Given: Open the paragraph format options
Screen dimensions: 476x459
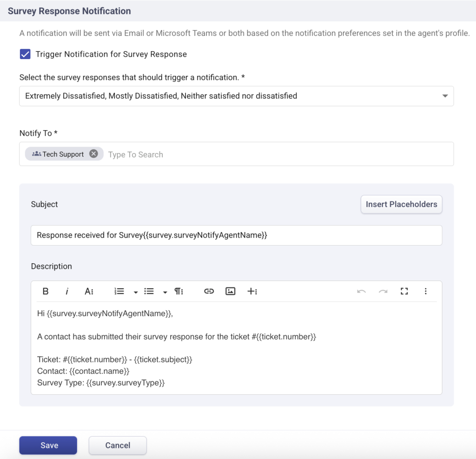Looking at the screenshot, I should [179, 291].
